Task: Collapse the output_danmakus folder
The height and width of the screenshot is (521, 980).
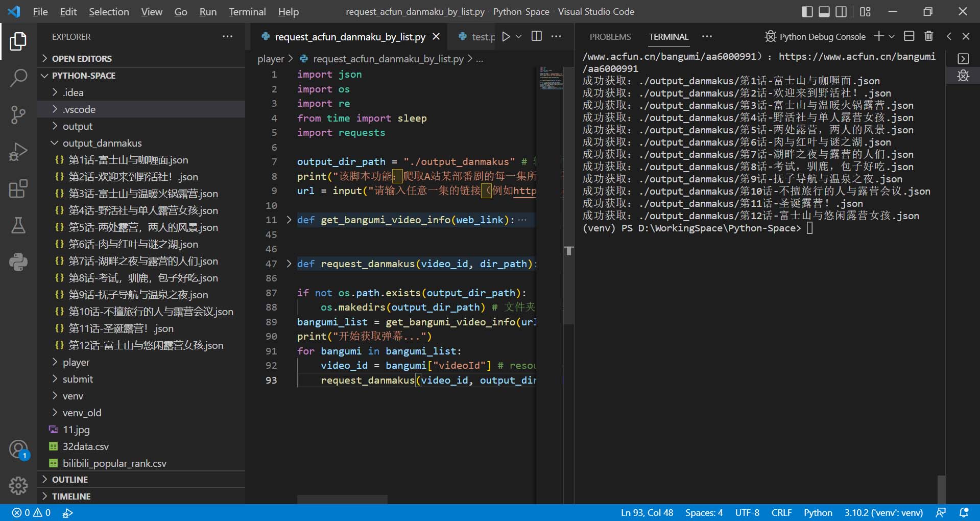Action: click(141, 143)
